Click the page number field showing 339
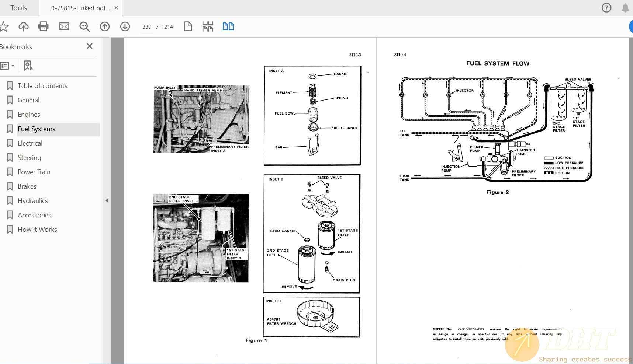 click(x=146, y=27)
